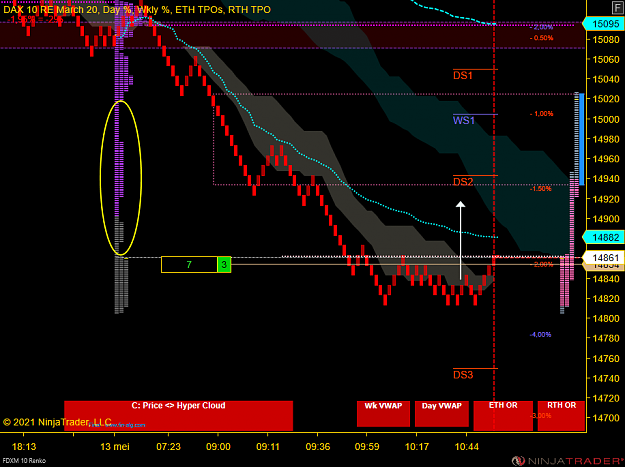Click the F icon in top-right corner
Screen dimensions: 625x467
617,6
